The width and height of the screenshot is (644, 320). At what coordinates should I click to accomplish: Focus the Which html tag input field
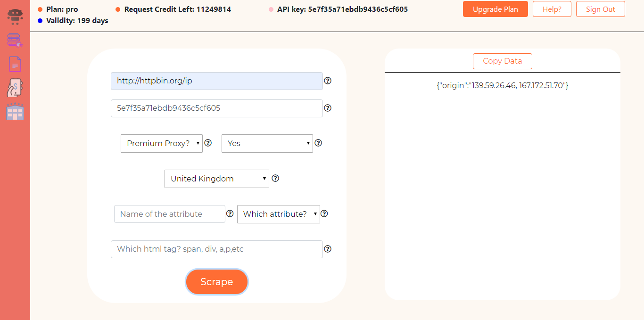click(217, 249)
